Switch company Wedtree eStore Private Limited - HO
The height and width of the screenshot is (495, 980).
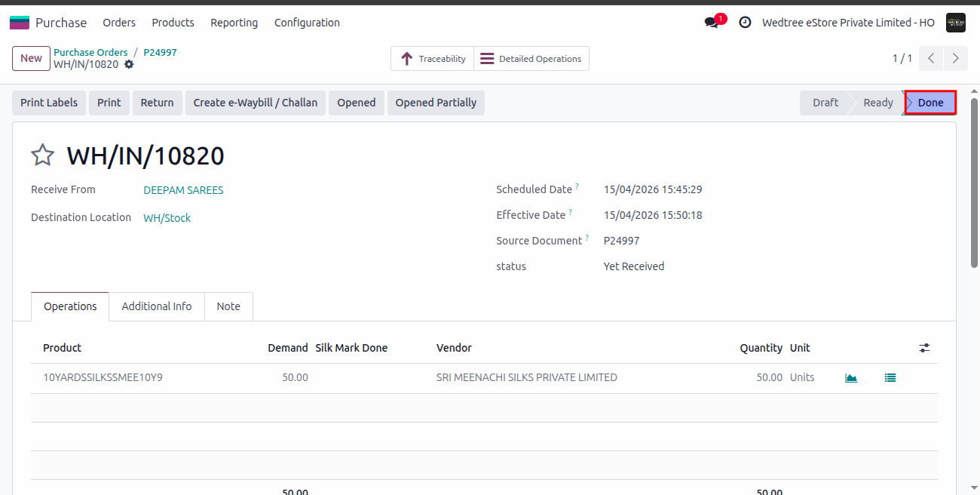pos(848,23)
